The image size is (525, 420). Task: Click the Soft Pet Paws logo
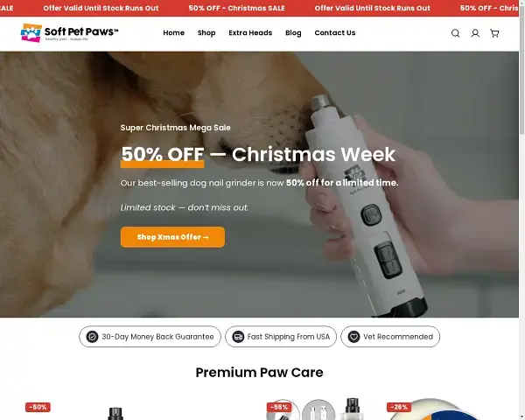tap(70, 33)
